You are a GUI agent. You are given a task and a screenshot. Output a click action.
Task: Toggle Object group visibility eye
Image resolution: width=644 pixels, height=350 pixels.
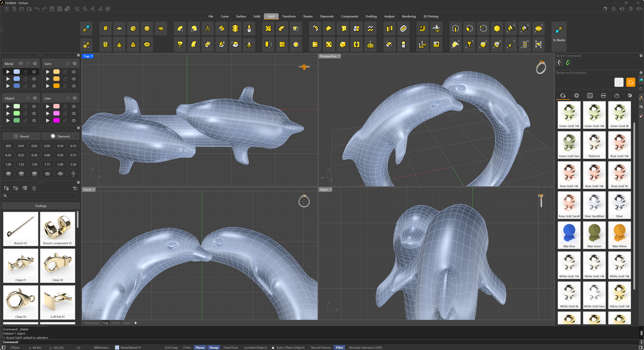click(35, 98)
